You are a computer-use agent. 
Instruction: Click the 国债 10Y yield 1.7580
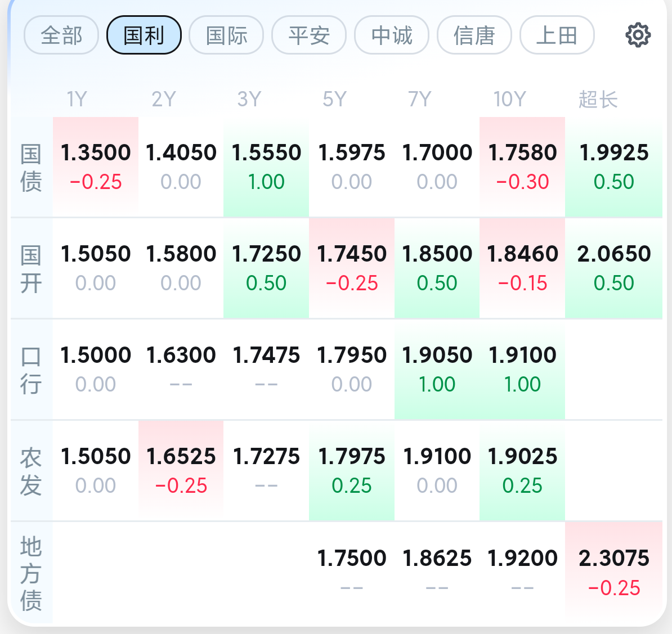[522, 167]
